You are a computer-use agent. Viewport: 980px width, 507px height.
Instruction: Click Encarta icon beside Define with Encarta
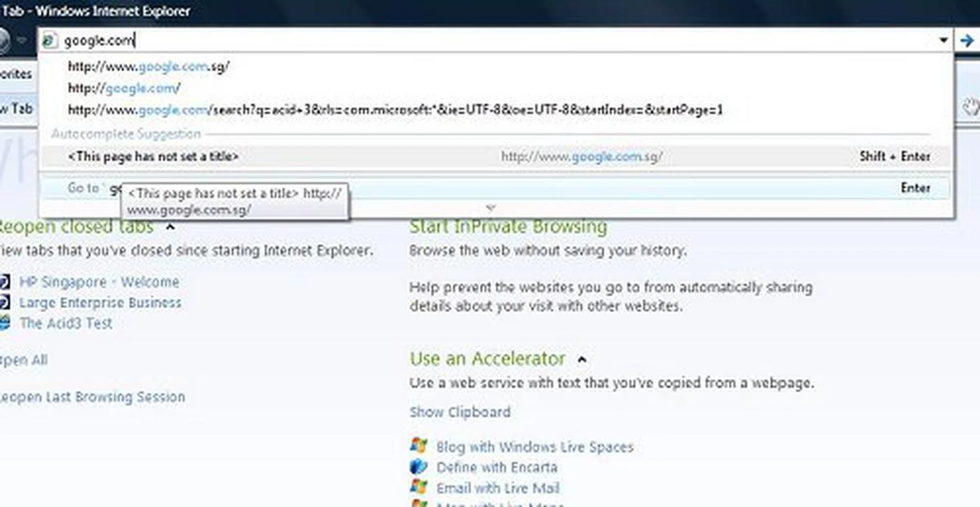pos(419,467)
